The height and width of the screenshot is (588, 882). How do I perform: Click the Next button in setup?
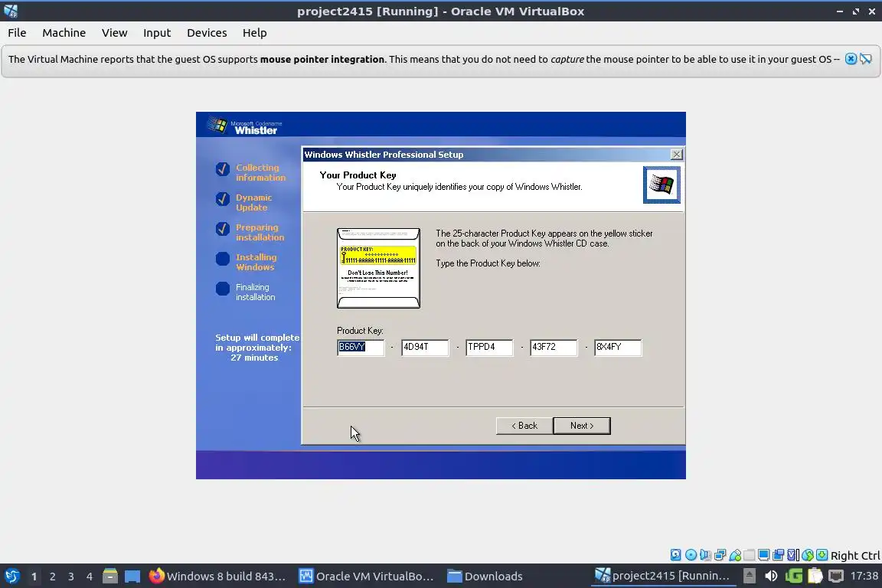click(582, 426)
